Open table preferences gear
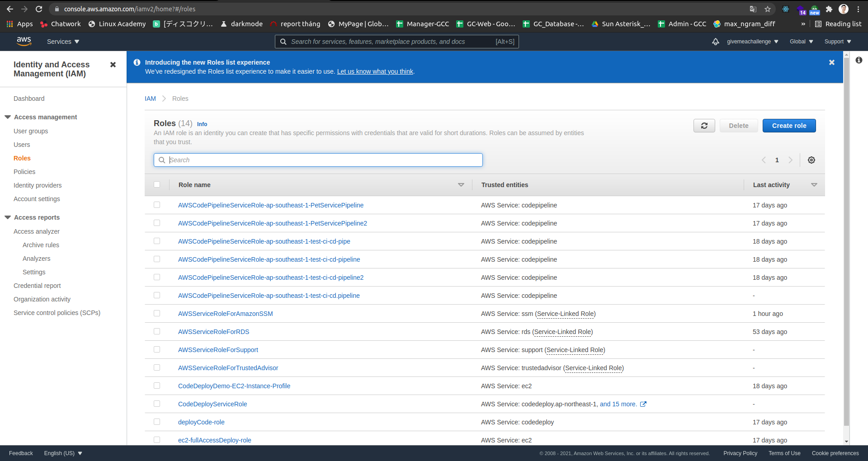Viewport: 868px width, 461px height. click(811, 160)
